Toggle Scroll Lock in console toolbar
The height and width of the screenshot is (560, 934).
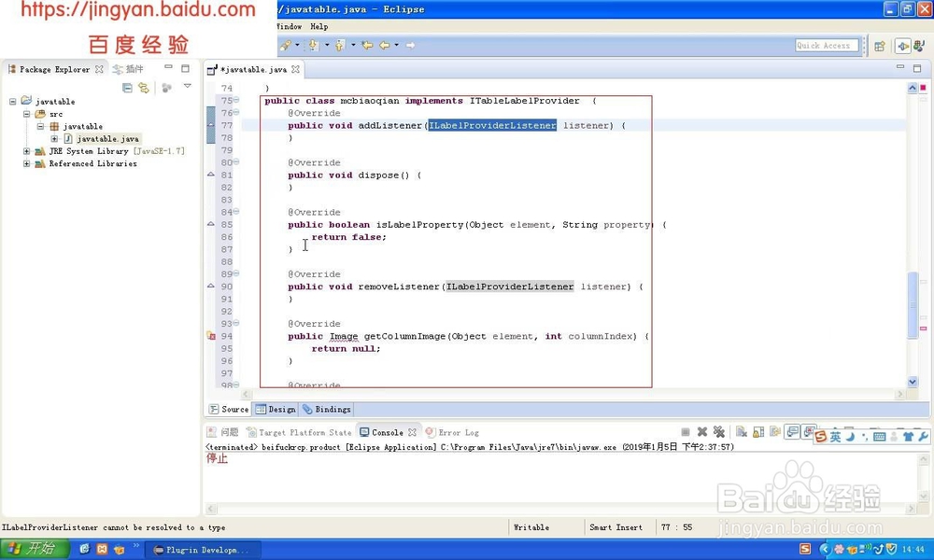pyautogui.click(x=758, y=432)
